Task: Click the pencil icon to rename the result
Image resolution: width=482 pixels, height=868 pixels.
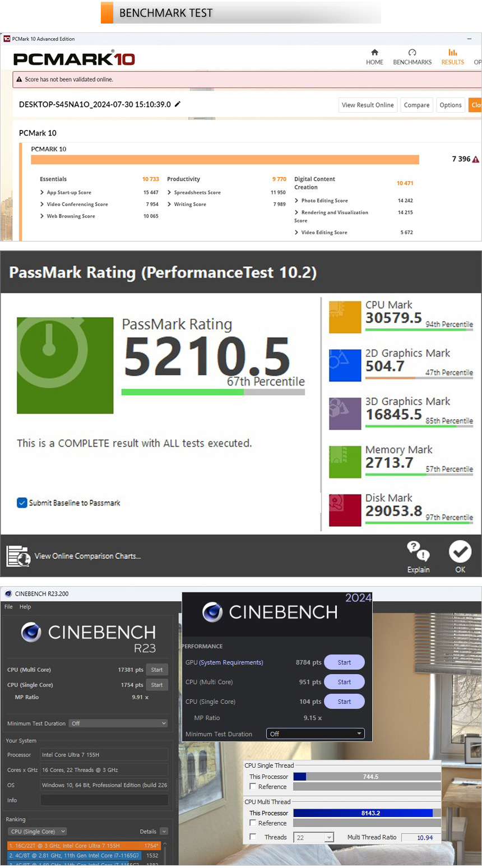Action: (x=178, y=104)
